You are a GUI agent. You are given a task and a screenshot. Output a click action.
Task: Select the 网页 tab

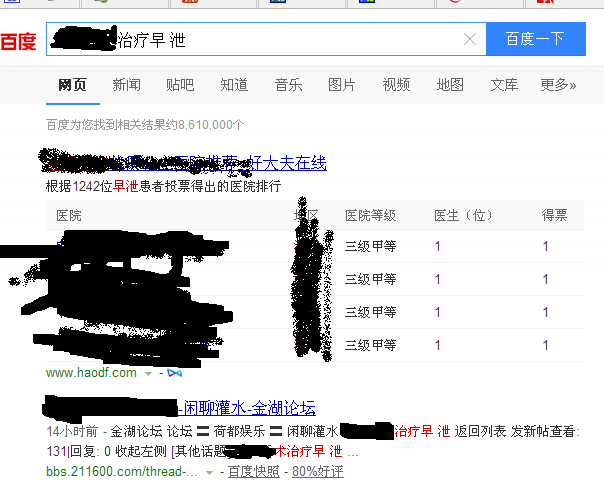[x=72, y=85]
